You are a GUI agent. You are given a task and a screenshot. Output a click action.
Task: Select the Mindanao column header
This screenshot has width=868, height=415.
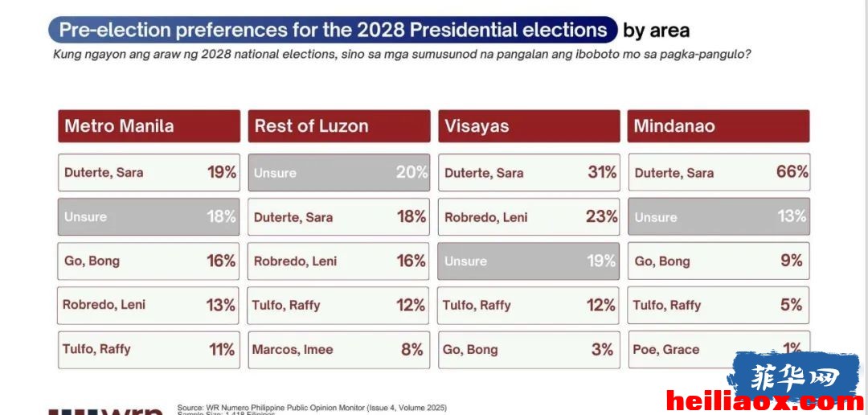719,125
